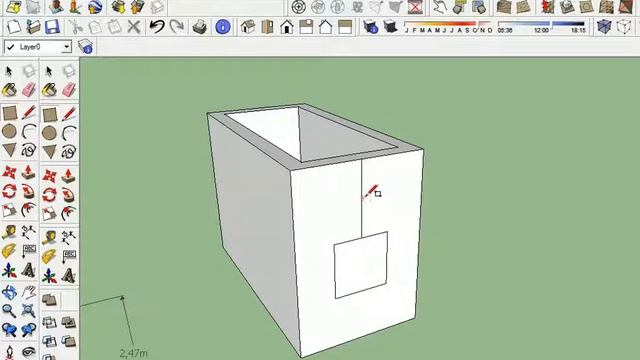The width and height of the screenshot is (640, 360).
Task: Click the rectangle drawn on front face
Action: 361,264
